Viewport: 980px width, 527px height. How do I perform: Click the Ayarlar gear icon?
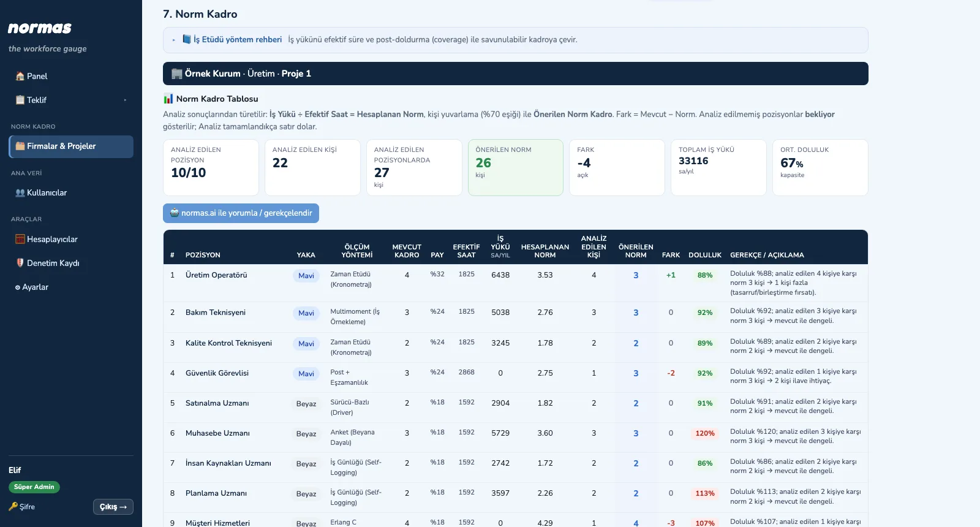coord(18,287)
